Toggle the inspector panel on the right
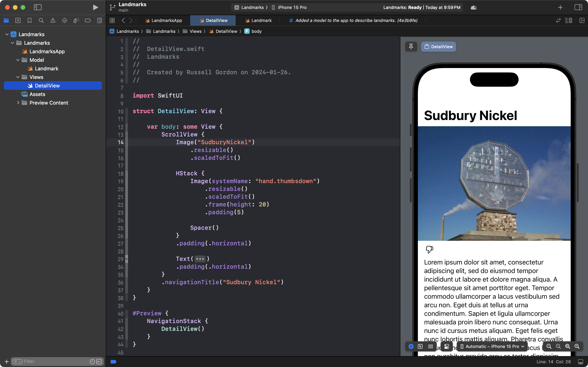 click(578, 7)
